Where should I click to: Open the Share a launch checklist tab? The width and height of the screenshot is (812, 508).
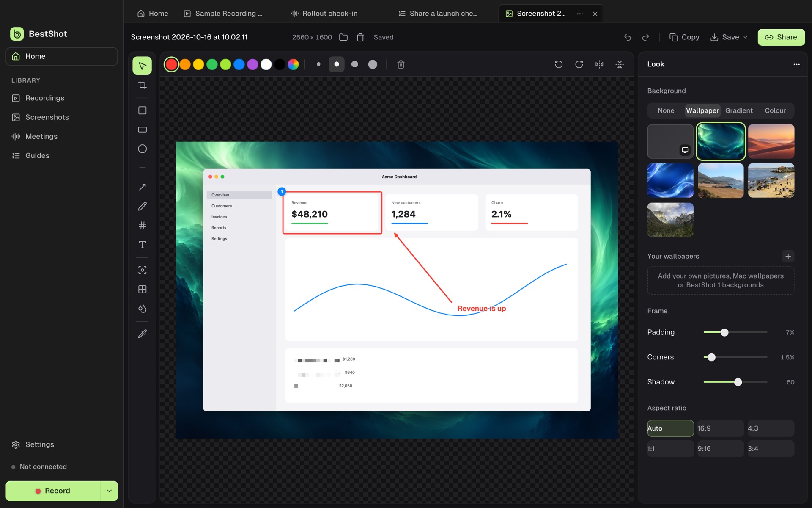438,14
